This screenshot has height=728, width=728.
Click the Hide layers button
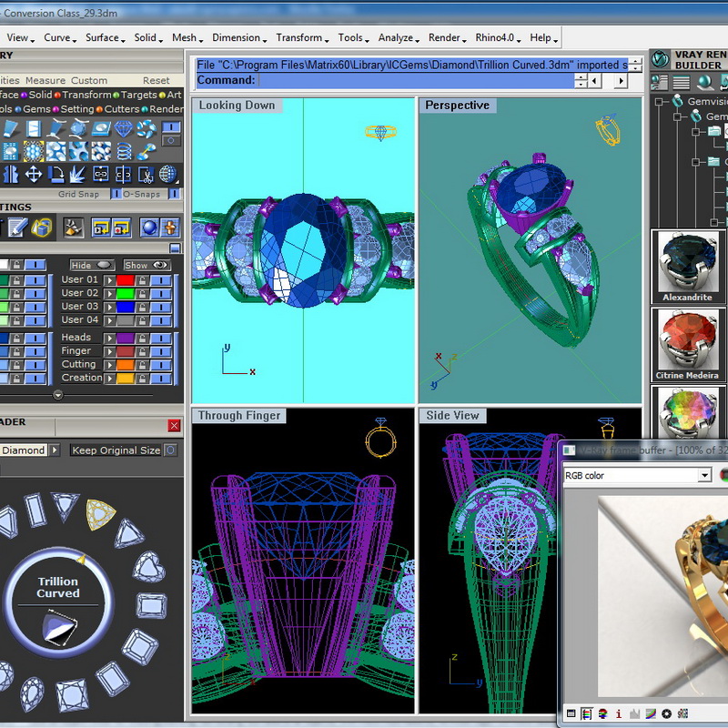pos(92,266)
